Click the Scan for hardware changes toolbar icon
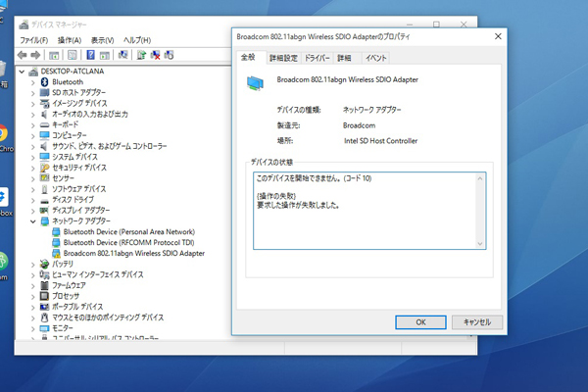 (122, 55)
